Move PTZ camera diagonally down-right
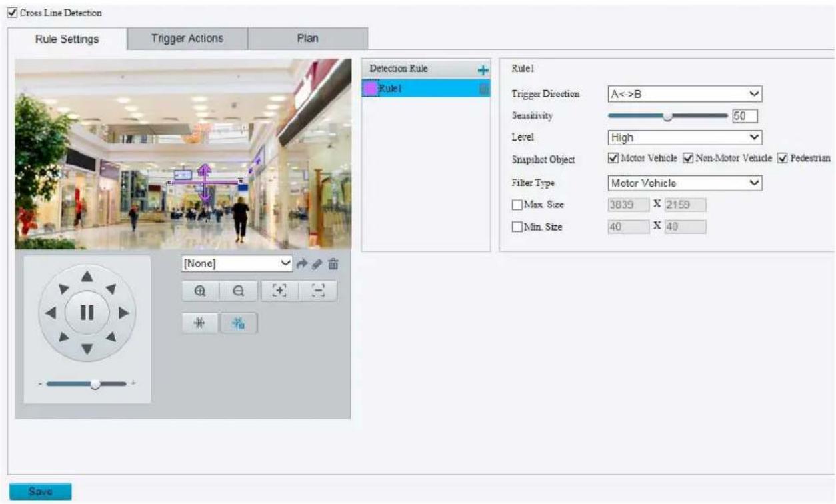Screen dimensions: 836x504 (111, 336)
